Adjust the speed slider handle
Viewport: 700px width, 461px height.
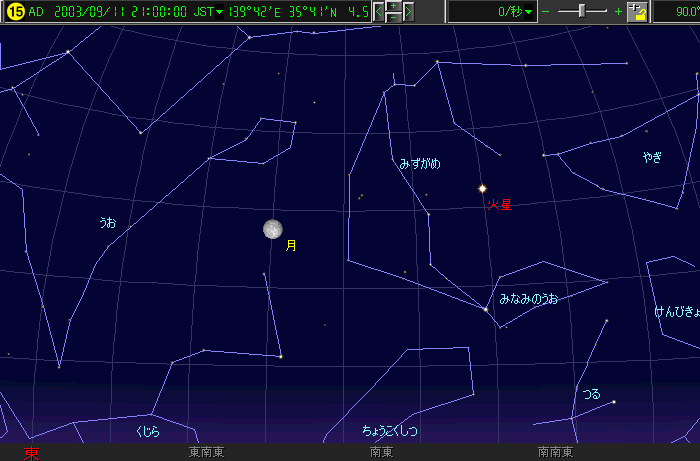pos(583,11)
